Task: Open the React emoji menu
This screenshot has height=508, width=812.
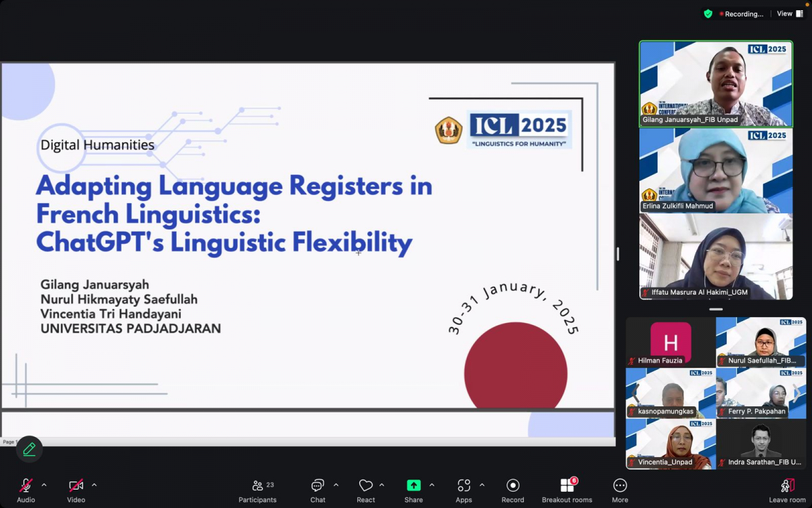Action: point(366,490)
